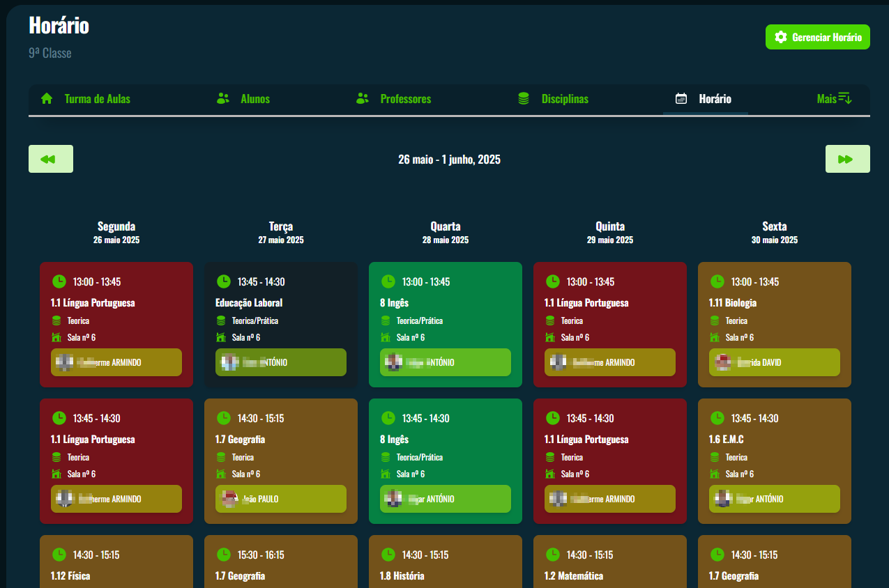Switch to the Professores tab
The height and width of the screenshot is (588, 889).
[x=405, y=99]
